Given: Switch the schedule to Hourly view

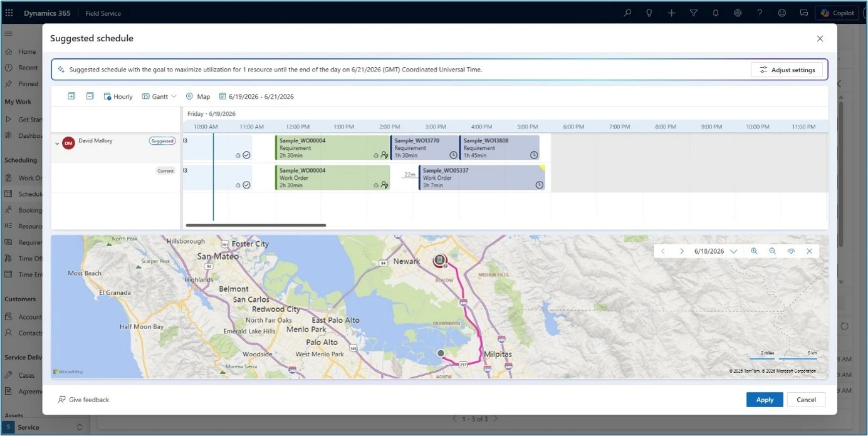Looking at the screenshot, I should click(118, 96).
